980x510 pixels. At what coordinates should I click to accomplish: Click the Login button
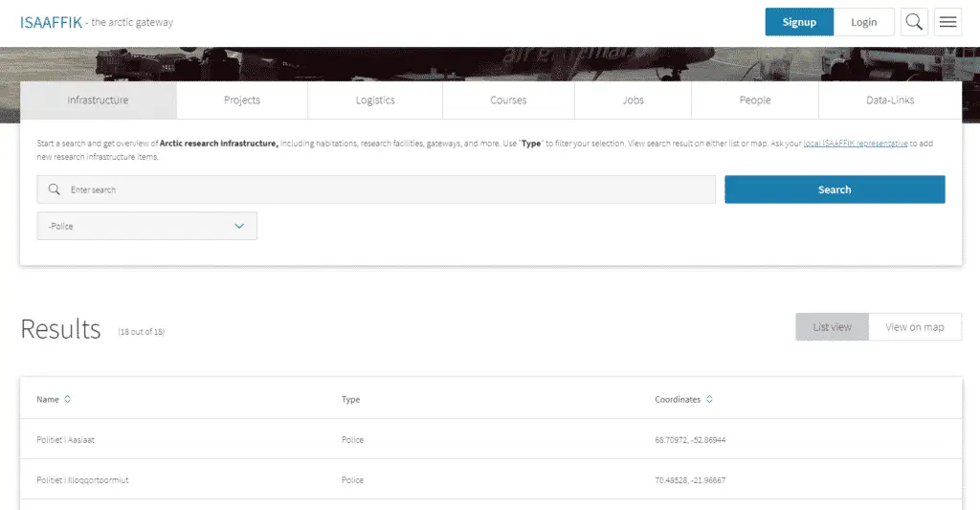[x=864, y=22]
